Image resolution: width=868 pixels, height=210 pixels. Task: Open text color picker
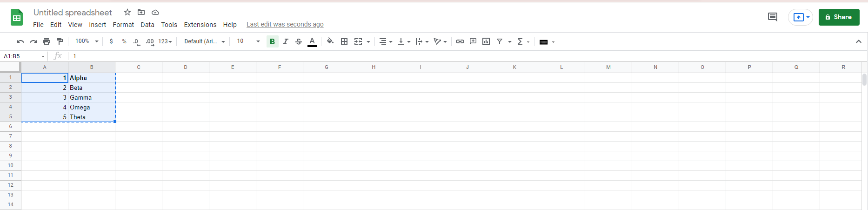click(313, 41)
